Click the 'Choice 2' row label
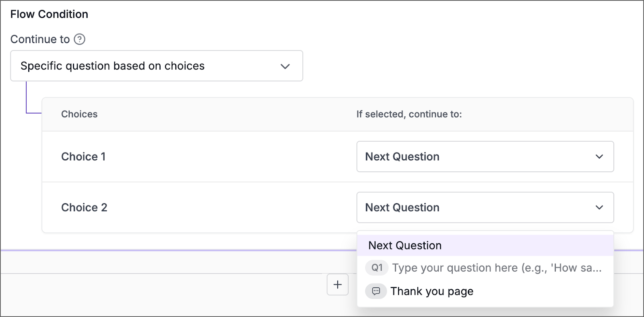 click(x=84, y=208)
